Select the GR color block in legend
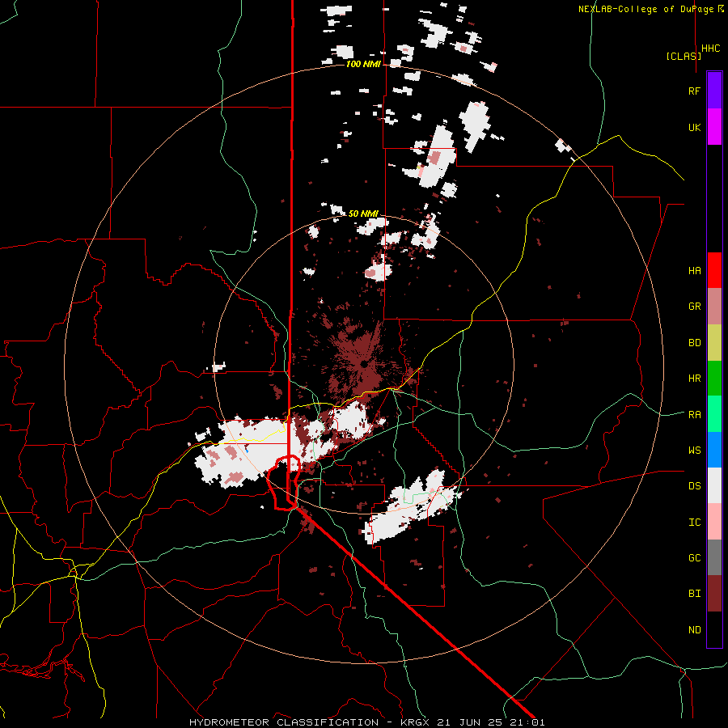Screen dimensions: 728x728 (714, 306)
